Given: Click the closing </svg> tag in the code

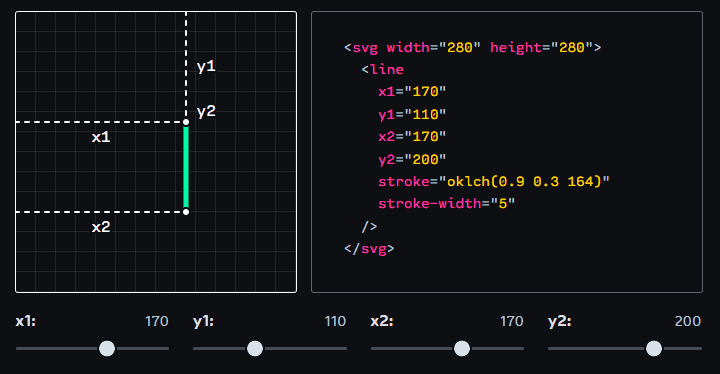Looking at the screenshot, I should (x=369, y=249).
